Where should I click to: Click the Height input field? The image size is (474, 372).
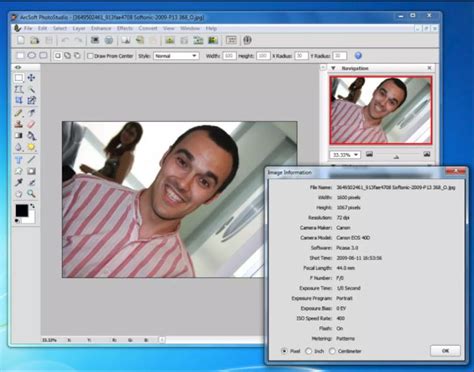[263, 56]
